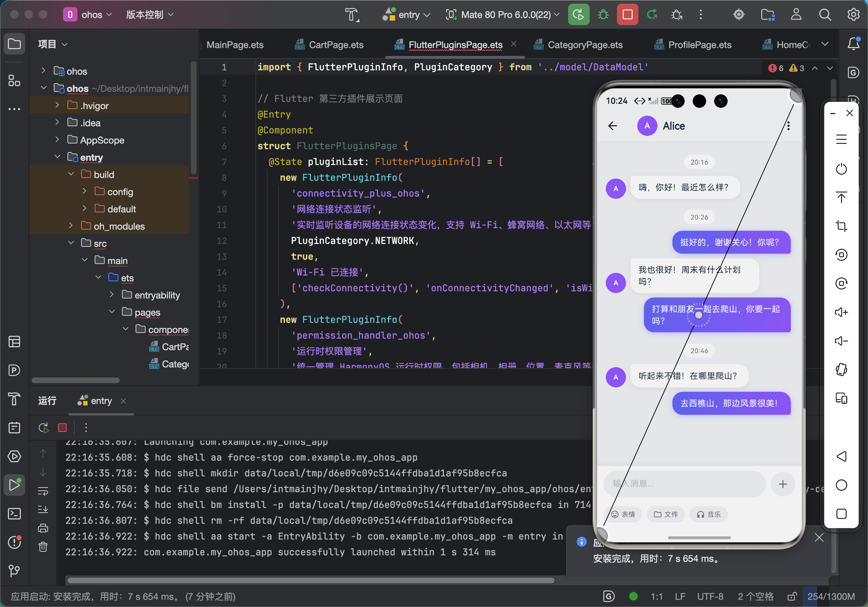Click the build hammer icon in toolbar
The image size is (868, 607).
point(352,15)
